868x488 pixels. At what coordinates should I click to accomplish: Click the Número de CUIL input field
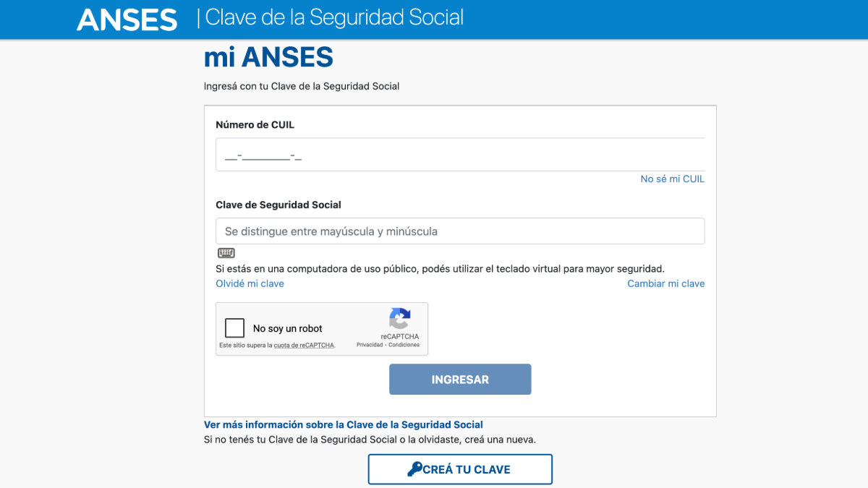click(460, 154)
